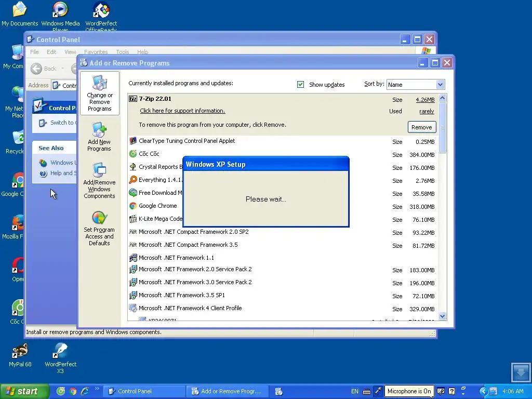532x399 pixels.
Task: Click the Google Chrome icon in program list
Action: click(133, 206)
